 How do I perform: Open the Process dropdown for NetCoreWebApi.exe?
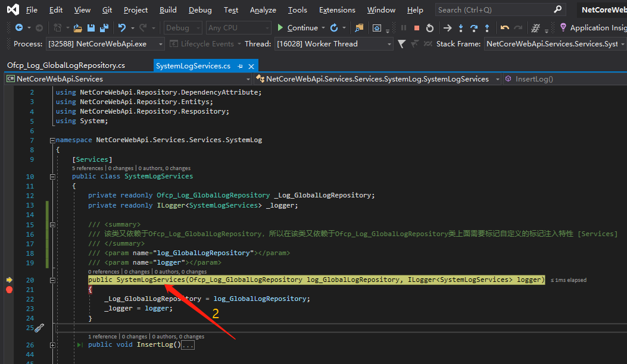pos(161,44)
